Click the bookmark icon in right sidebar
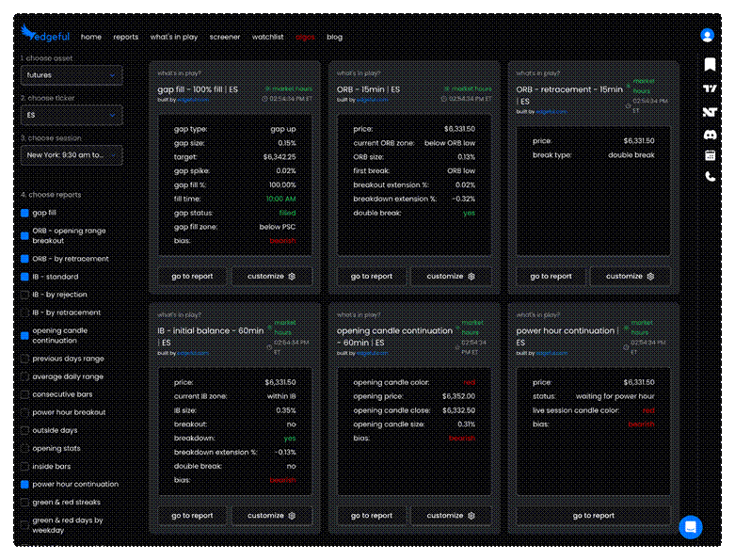The image size is (735, 560). [710, 65]
